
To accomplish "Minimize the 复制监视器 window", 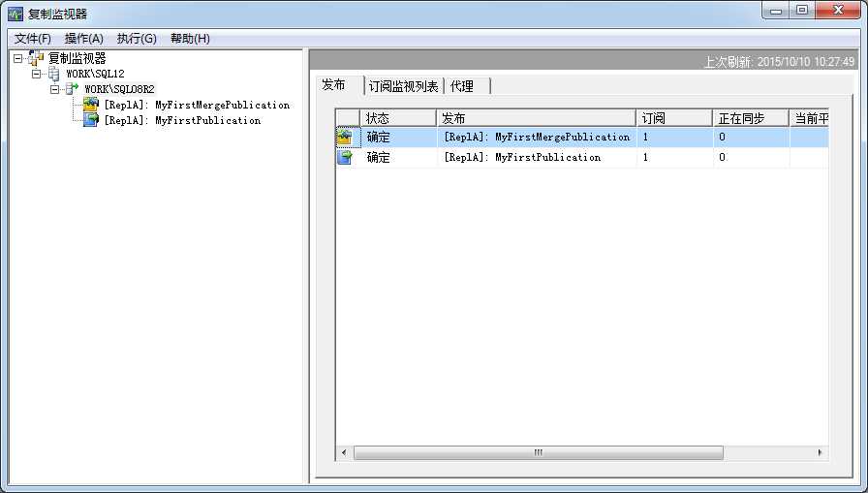I will coord(776,11).
